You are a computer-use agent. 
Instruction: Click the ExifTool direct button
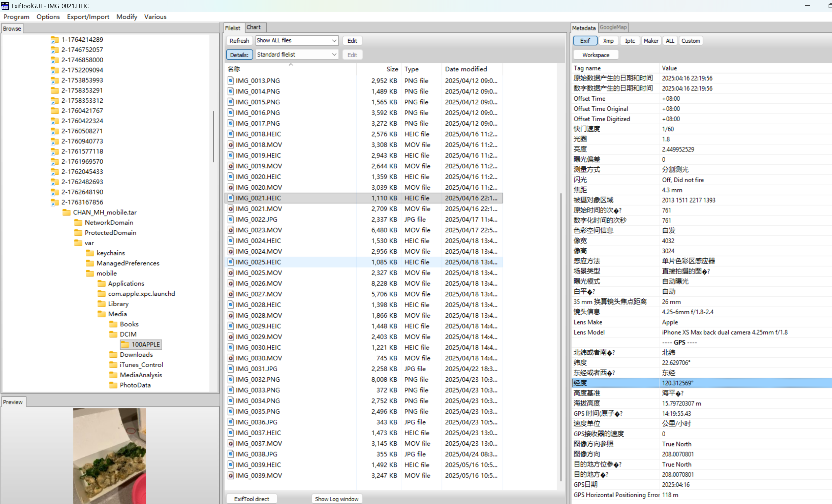[x=251, y=499]
